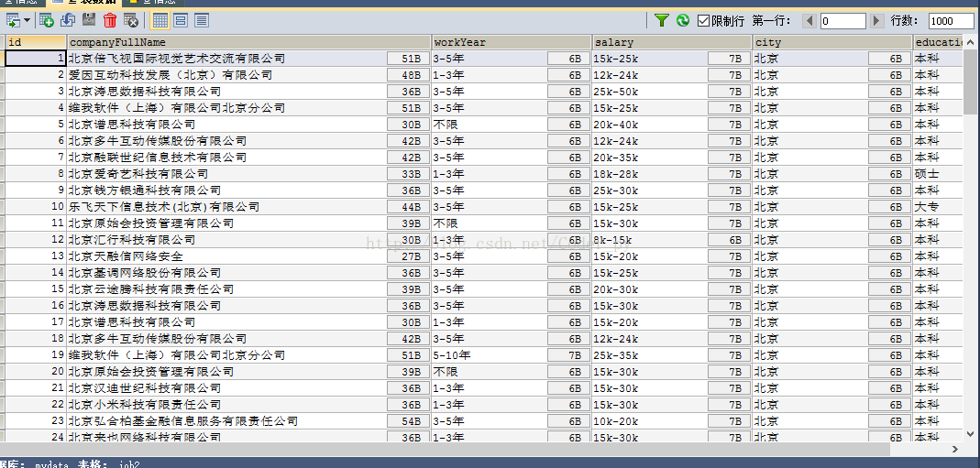Open the 7B workYear blob button in row 19

coord(568,355)
